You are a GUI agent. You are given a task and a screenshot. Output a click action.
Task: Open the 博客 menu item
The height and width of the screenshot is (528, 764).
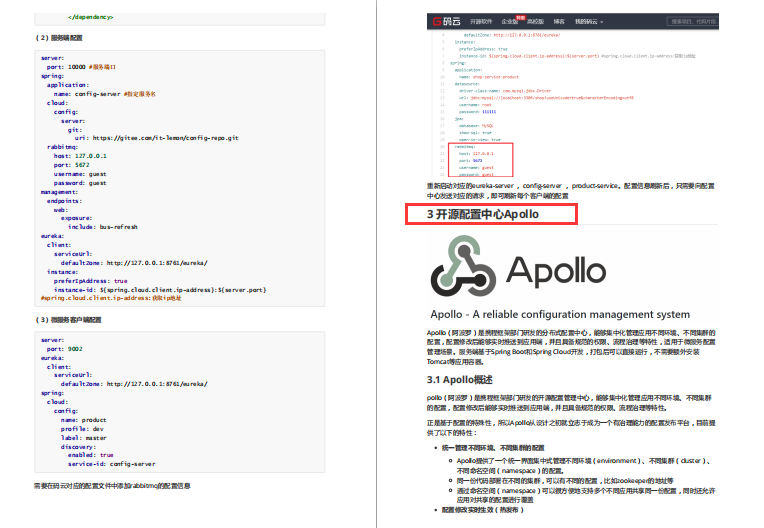click(x=559, y=22)
